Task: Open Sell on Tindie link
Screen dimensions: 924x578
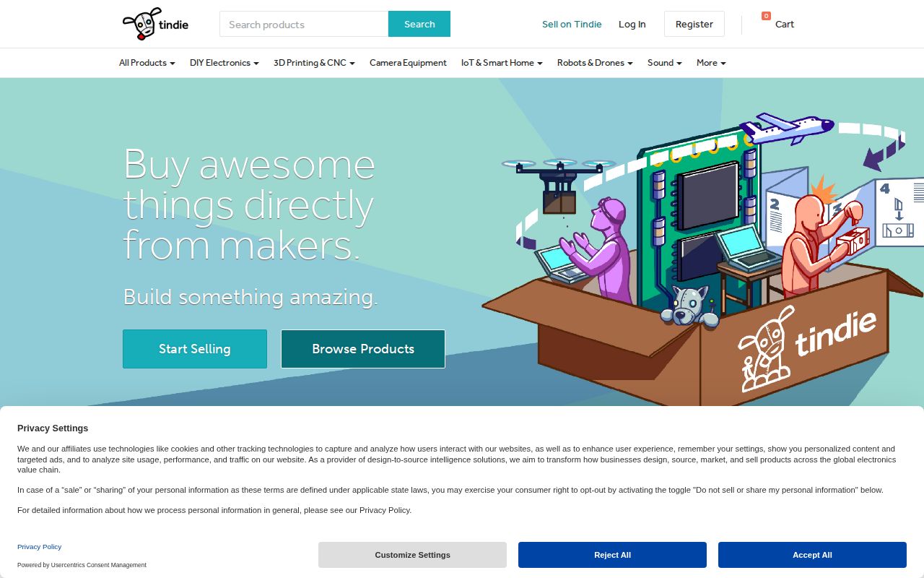Action: (x=572, y=24)
